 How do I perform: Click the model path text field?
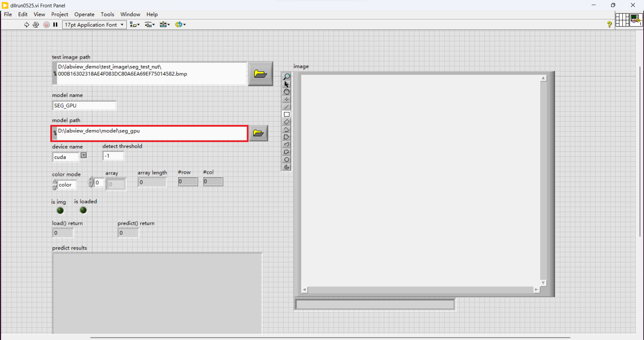(152, 133)
